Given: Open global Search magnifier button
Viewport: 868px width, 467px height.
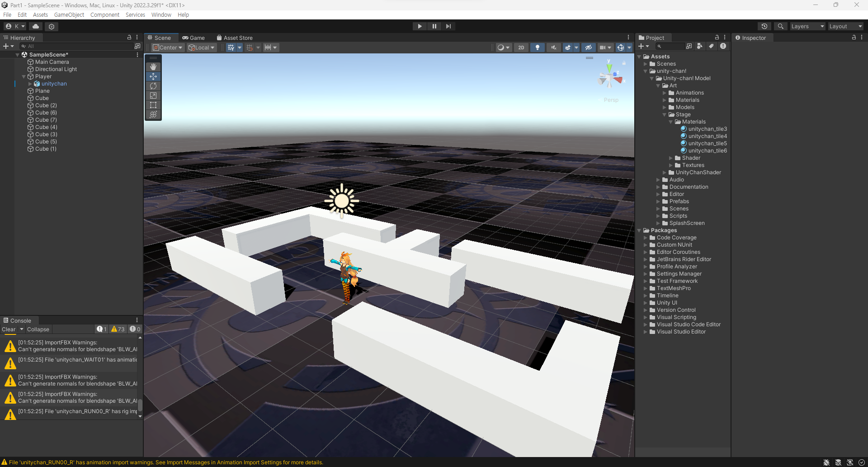Looking at the screenshot, I should click(781, 26).
